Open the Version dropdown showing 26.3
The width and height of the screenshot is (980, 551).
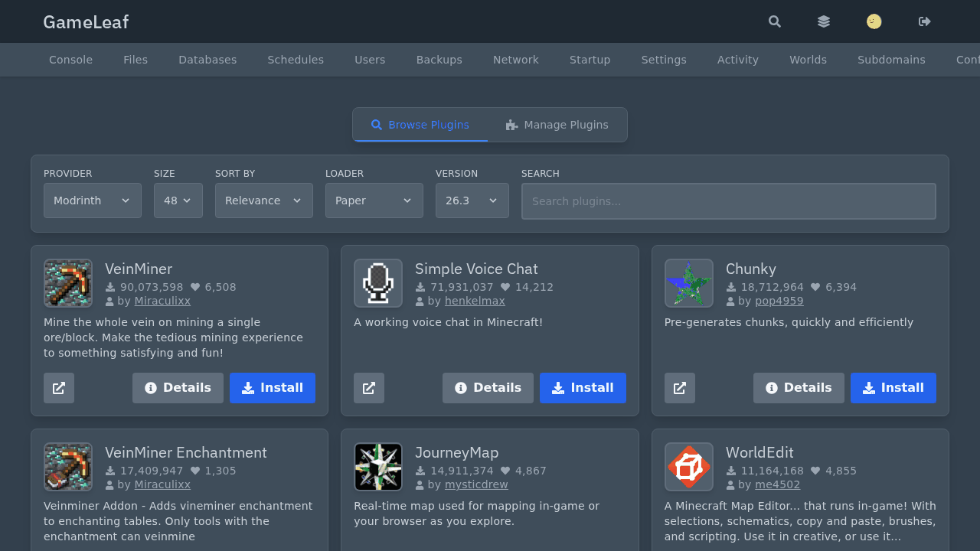click(x=472, y=201)
